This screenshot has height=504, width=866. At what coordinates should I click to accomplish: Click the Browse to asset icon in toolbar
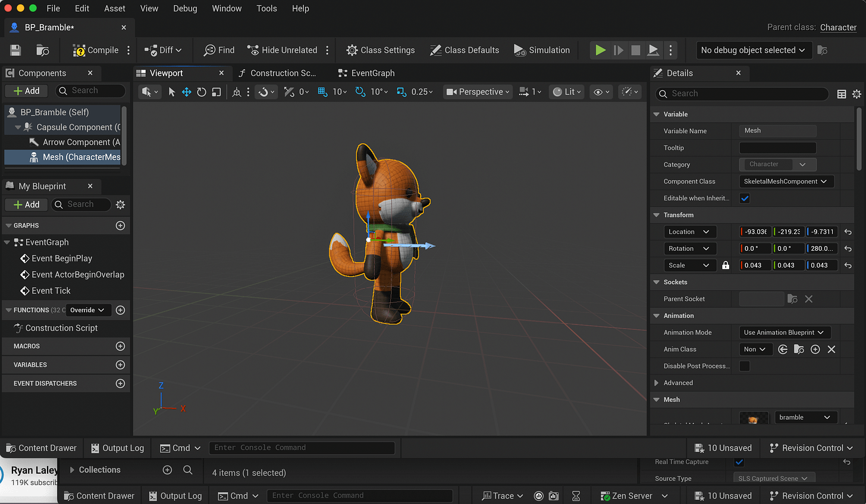(42, 51)
